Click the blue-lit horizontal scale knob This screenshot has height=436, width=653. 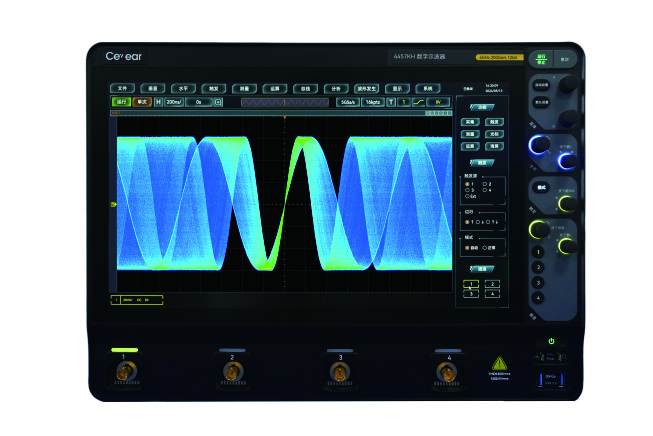[x=539, y=145]
